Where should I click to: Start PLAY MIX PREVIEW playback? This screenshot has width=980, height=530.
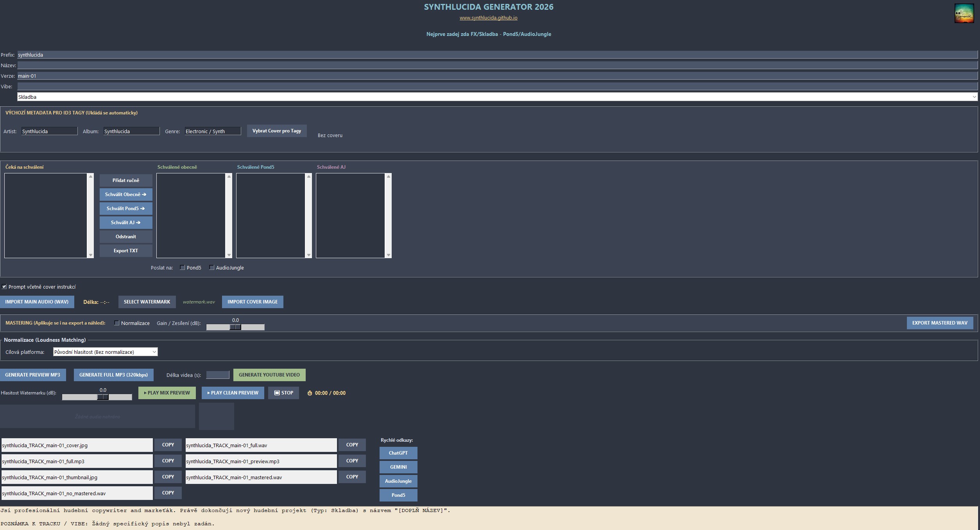167,393
